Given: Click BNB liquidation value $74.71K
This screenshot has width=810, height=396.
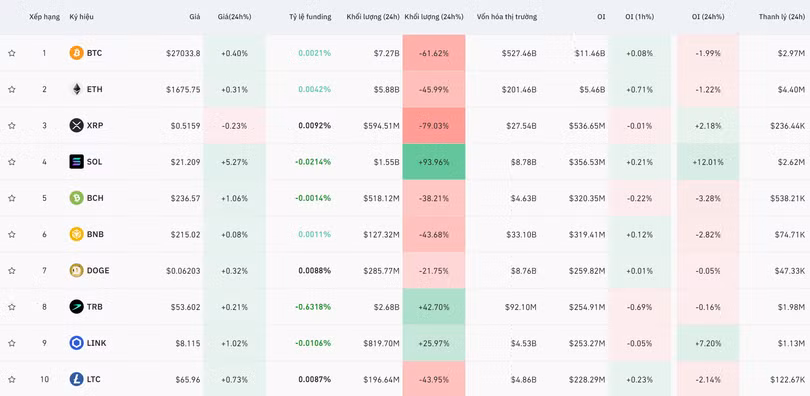Looking at the screenshot, I should [x=790, y=234].
